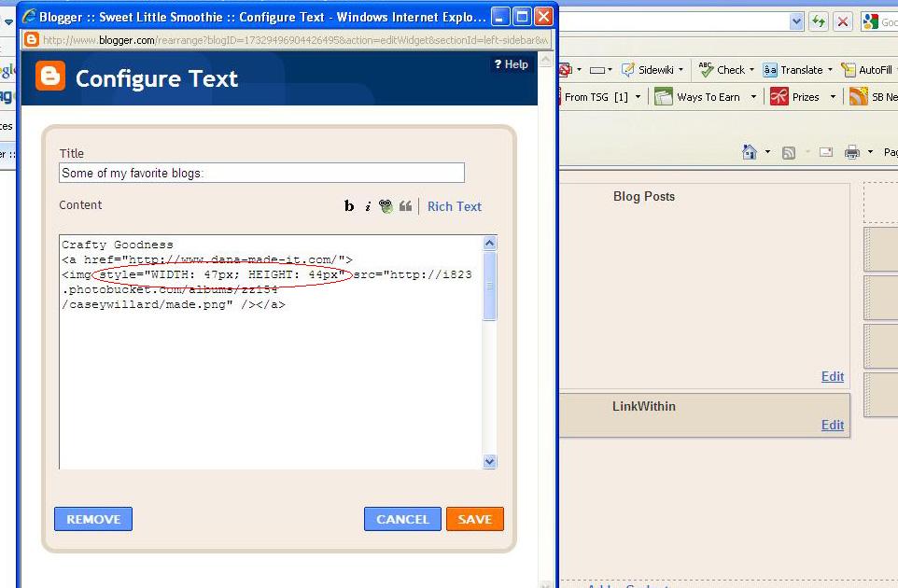
Task: Click the Prizes toolbar item
Action: (794, 97)
